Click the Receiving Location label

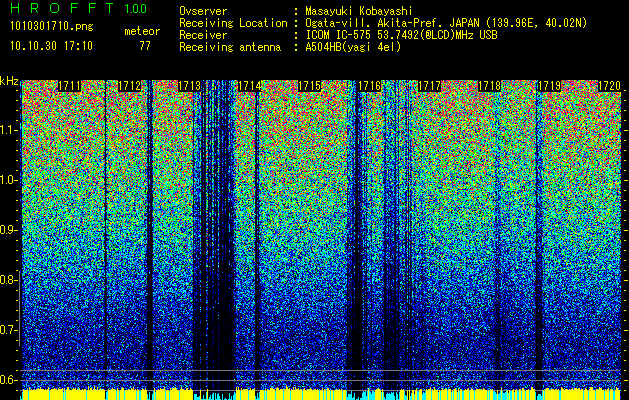point(233,23)
